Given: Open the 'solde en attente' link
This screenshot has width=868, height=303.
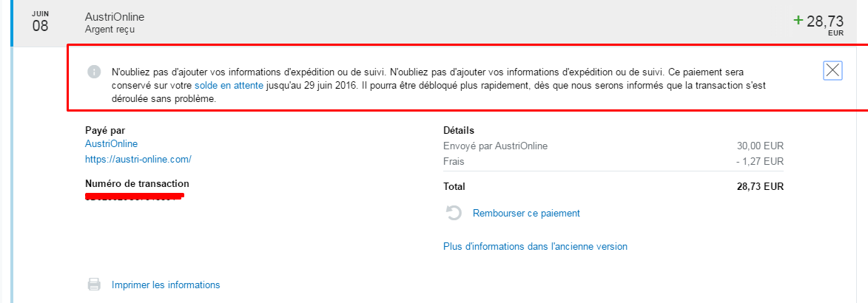Looking at the screenshot, I should pos(229,86).
